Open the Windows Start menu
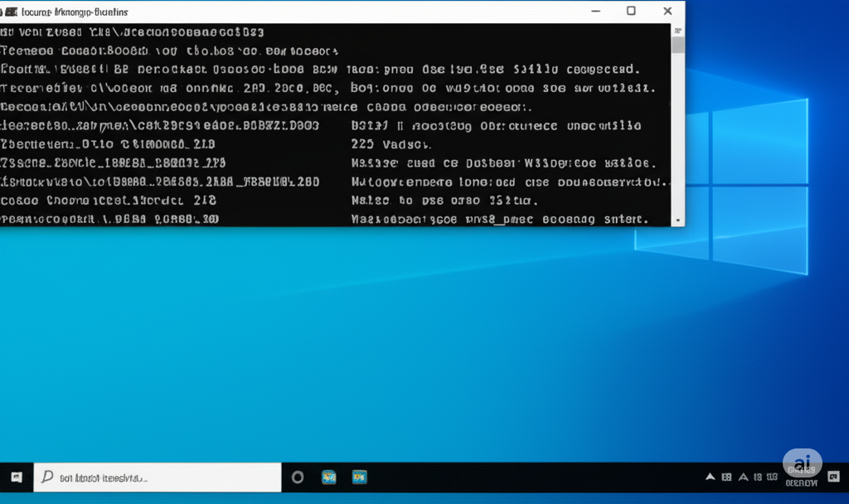The width and height of the screenshot is (849, 504). point(17,477)
